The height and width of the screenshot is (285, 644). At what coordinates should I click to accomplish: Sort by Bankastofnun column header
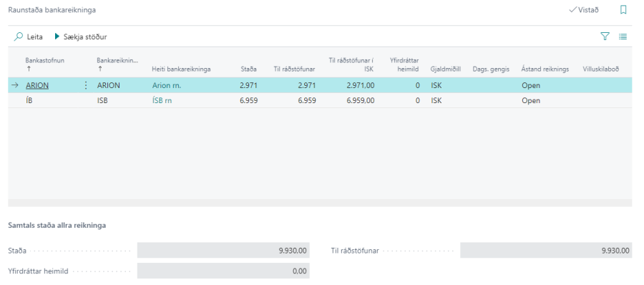coord(45,60)
